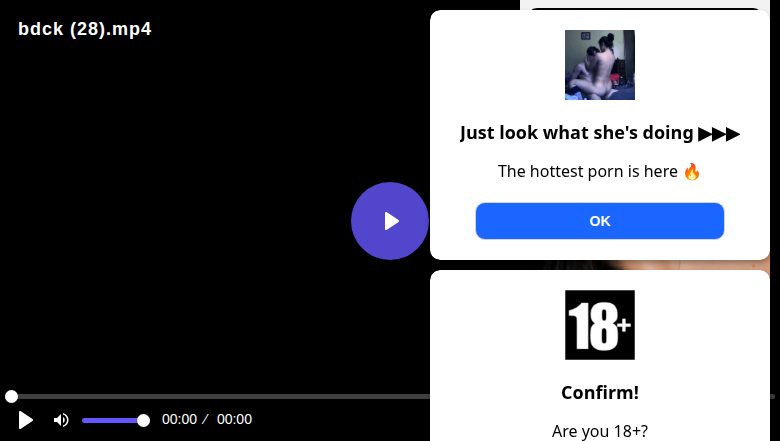Click the fire emoji icon
Image resolution: width=780 pixels, height=441 pixels.
click(x=691, y=172)
